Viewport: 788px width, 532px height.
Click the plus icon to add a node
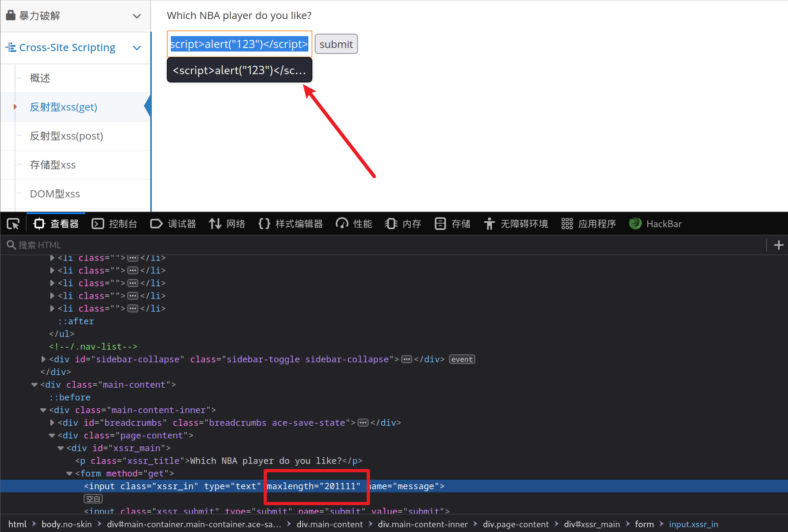pyautogui.click(x=778, y=245)
